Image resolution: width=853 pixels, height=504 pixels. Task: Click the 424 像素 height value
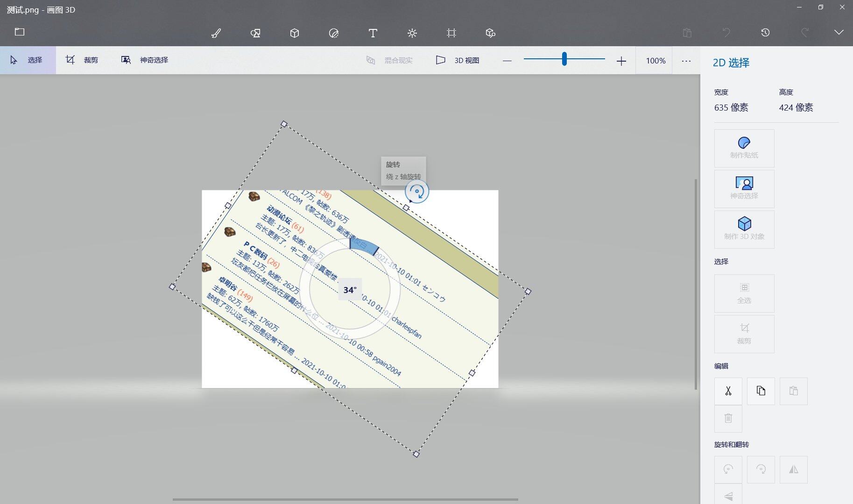(x=796, y=108)
